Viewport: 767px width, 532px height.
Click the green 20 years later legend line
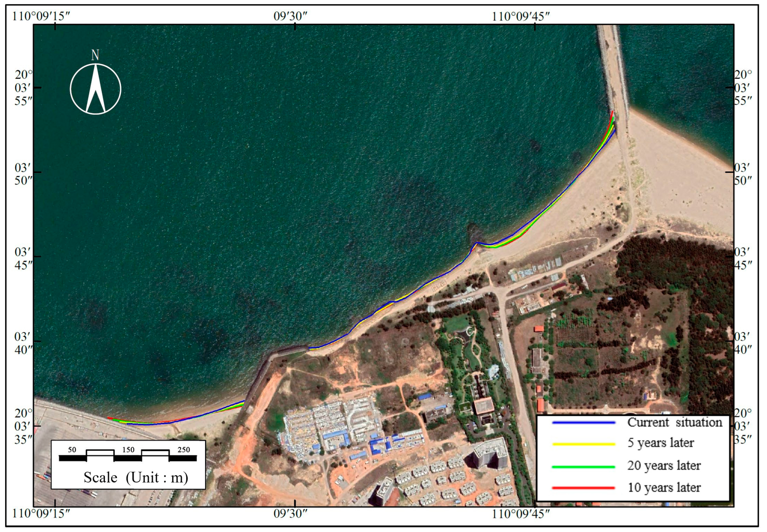point(583,467)
